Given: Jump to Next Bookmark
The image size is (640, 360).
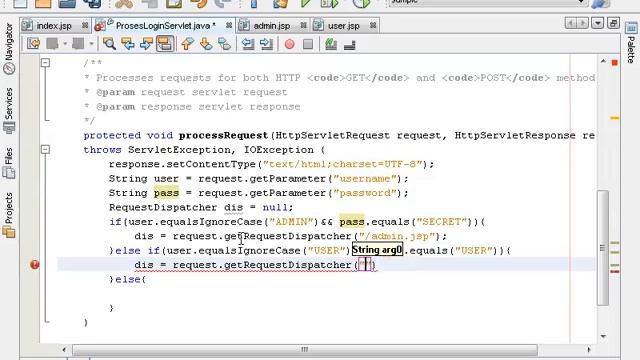Looking at the screenshot, I should coord(206,44).
